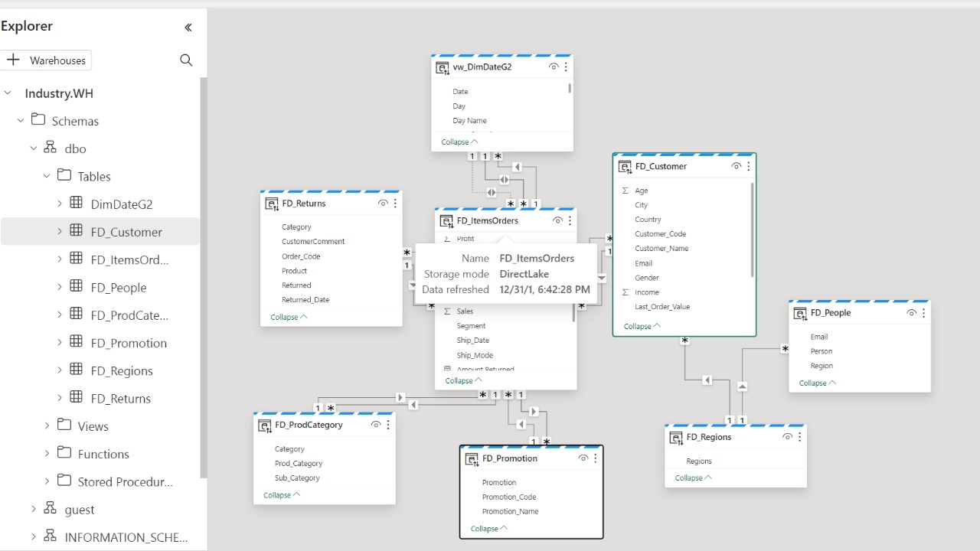This screenshot has width=980, height=551.
Task: Click the FD_Customer card field scrollbar
Action: pos(753,230)
